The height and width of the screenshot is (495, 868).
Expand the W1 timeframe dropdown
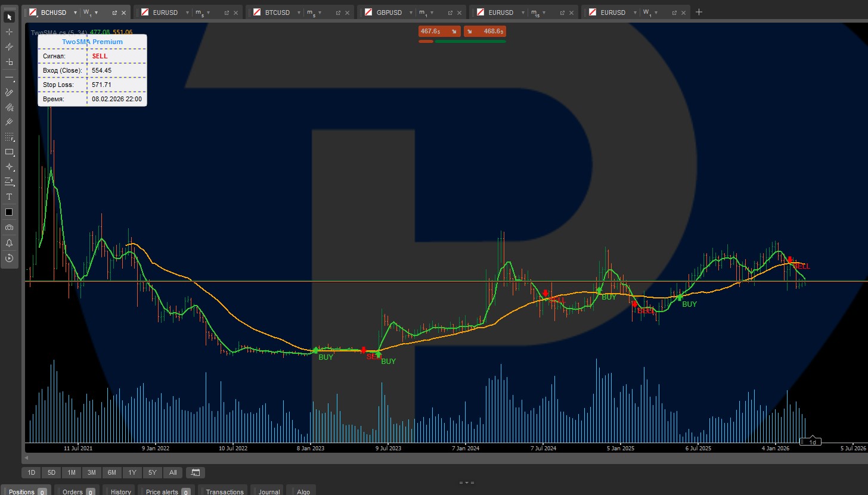96,13
